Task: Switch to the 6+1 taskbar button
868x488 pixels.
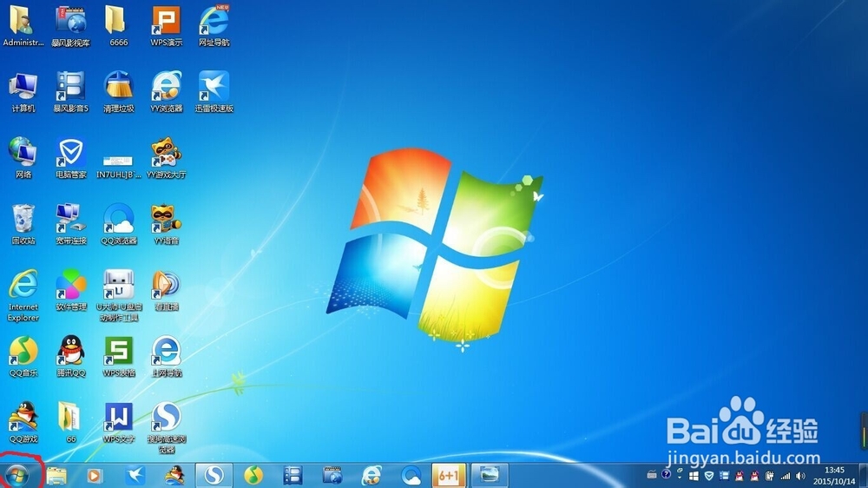Action: 449,475
